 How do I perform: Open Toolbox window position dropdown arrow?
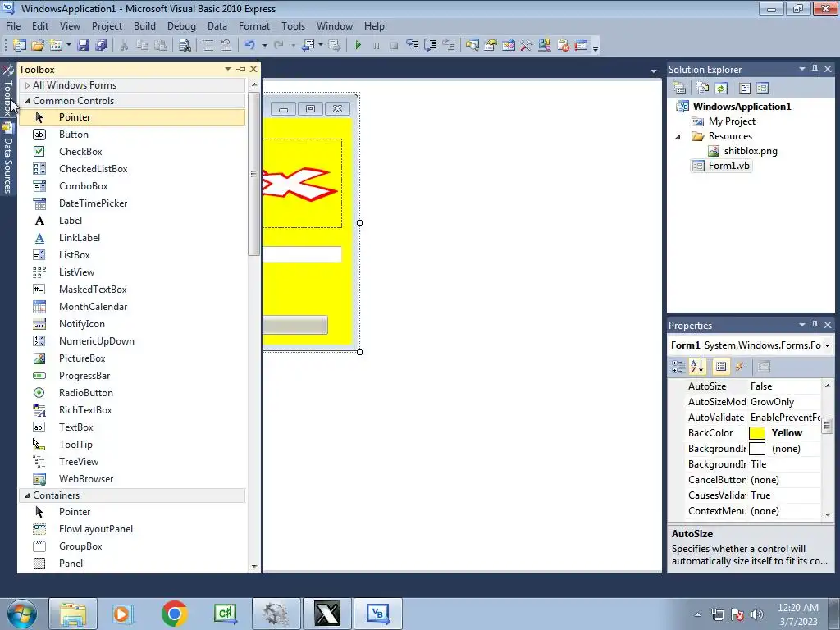click(x=228, y=69)
